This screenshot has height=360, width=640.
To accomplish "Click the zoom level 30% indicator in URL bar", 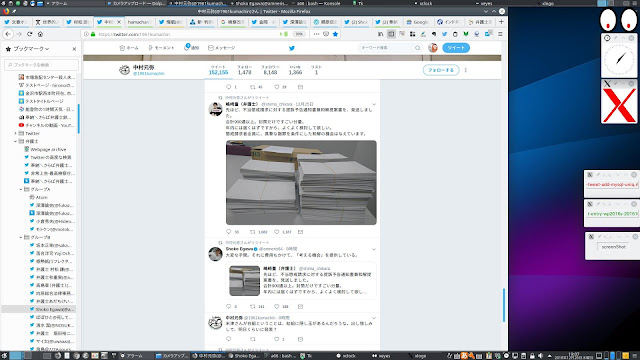I will pos(299,34).
